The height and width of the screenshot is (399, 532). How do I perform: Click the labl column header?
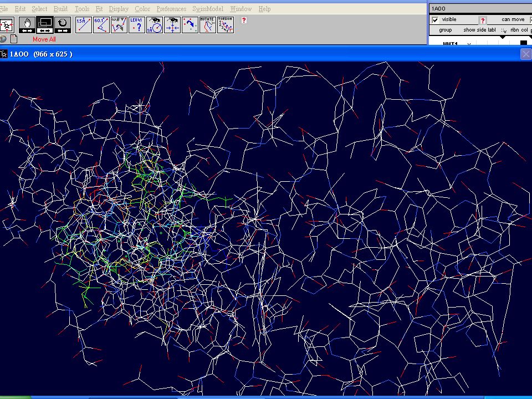492,30
